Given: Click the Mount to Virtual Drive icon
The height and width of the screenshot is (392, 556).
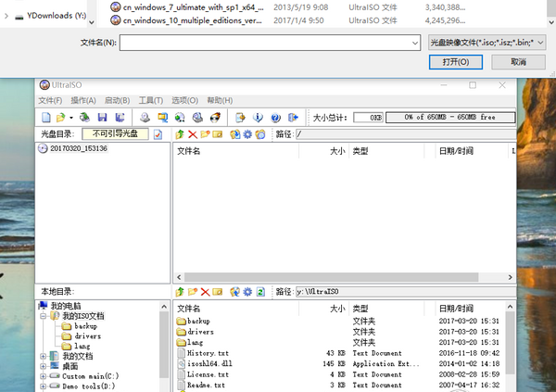Looking at the screenshot, I should pyautogui.click(x=197, y=118).
